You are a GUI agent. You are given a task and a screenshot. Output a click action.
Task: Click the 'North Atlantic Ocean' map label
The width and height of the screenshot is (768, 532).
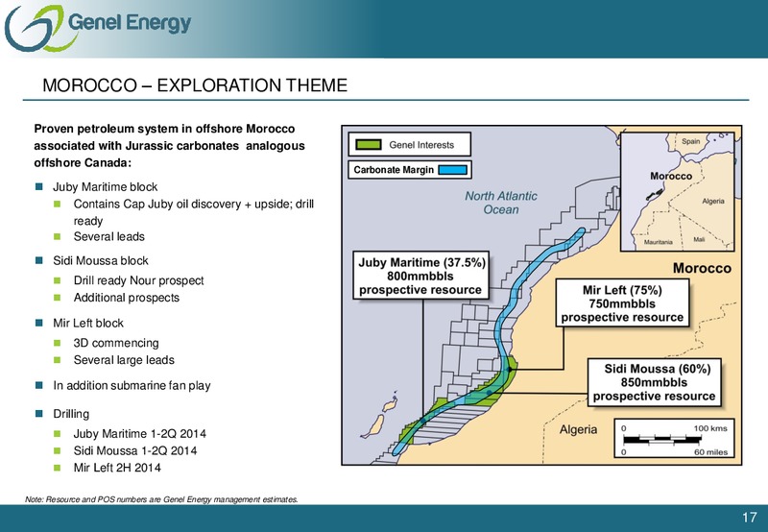click(500, 203)
